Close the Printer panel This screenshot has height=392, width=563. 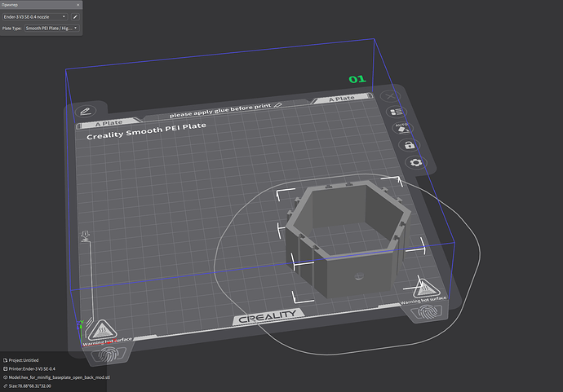pos(78,5)
